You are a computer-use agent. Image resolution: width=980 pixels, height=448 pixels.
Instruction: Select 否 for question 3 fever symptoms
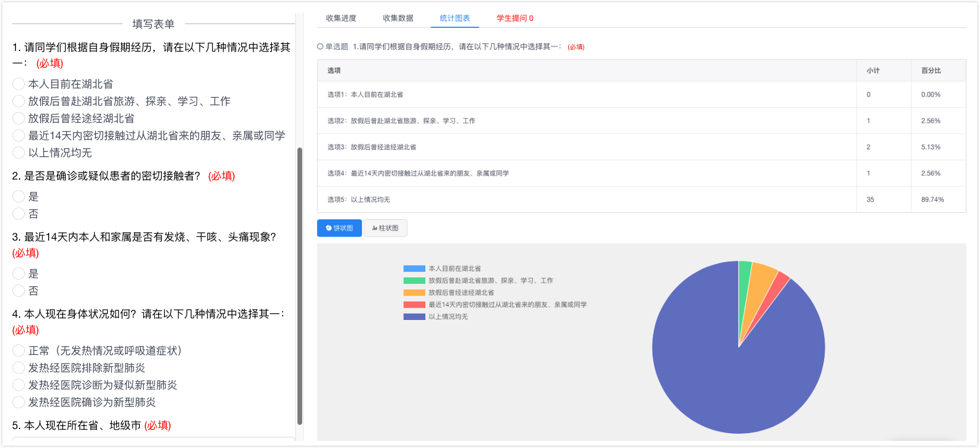pyautogui.click(x=19, y=291)
